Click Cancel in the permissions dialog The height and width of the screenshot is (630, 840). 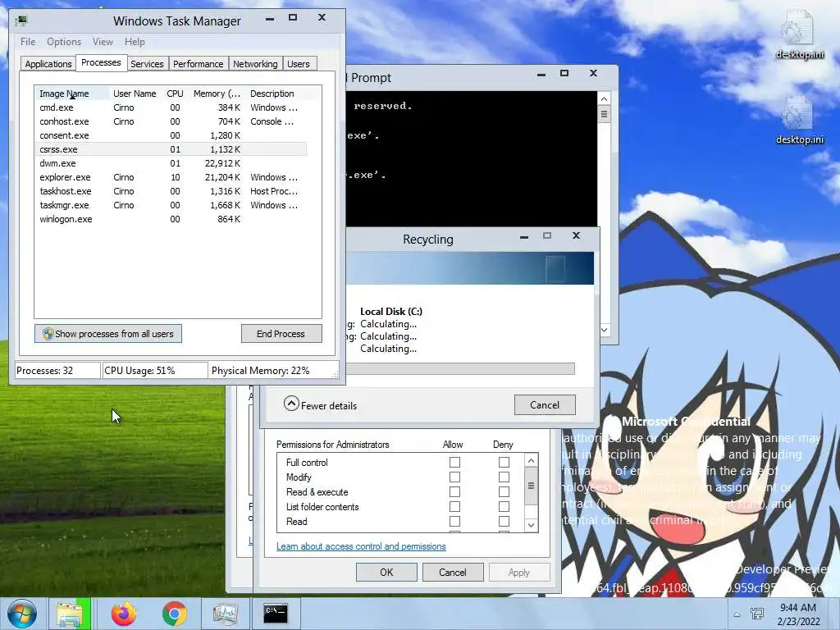453,572
